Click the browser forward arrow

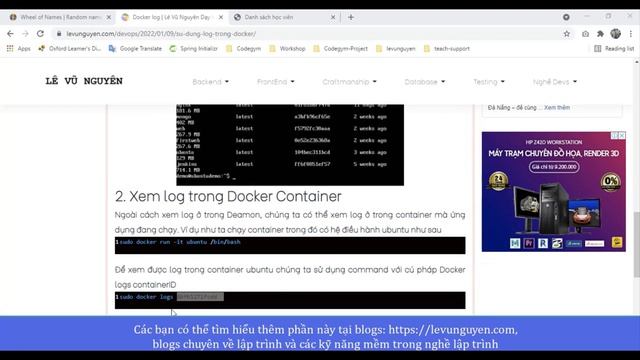(25, 34)
